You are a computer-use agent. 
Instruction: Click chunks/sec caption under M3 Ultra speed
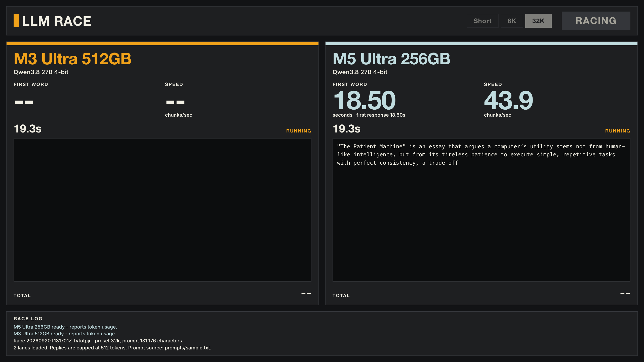pyautogui.click(x=179, y=115)
